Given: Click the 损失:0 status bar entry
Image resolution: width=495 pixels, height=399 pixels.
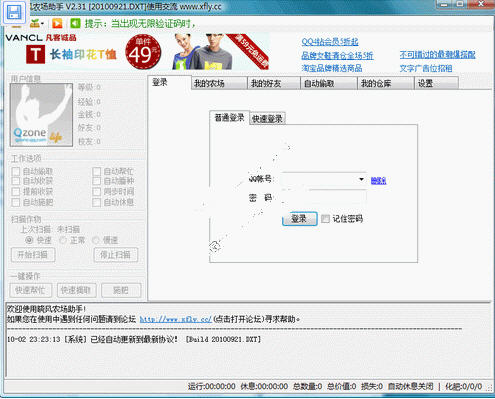Looking at the screenshot, I should click(372, 386).
